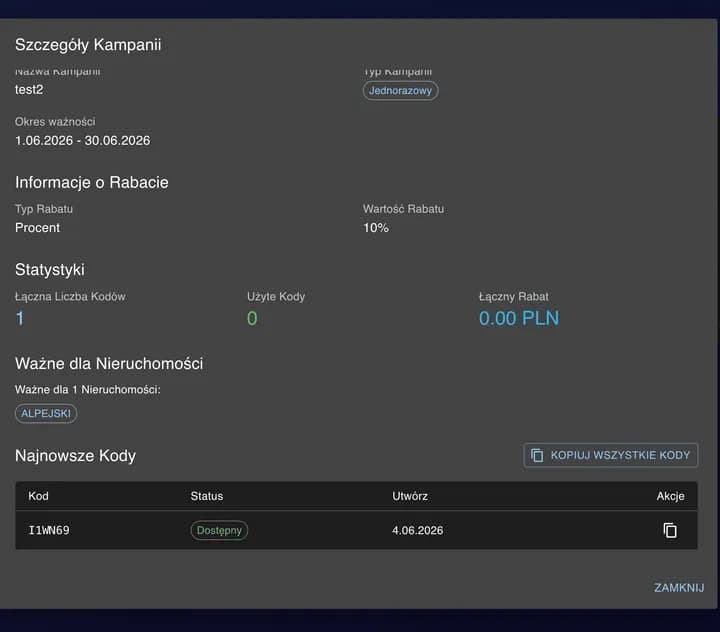Click the Ważne dla Nieruchomości heading

pos(109,363)
